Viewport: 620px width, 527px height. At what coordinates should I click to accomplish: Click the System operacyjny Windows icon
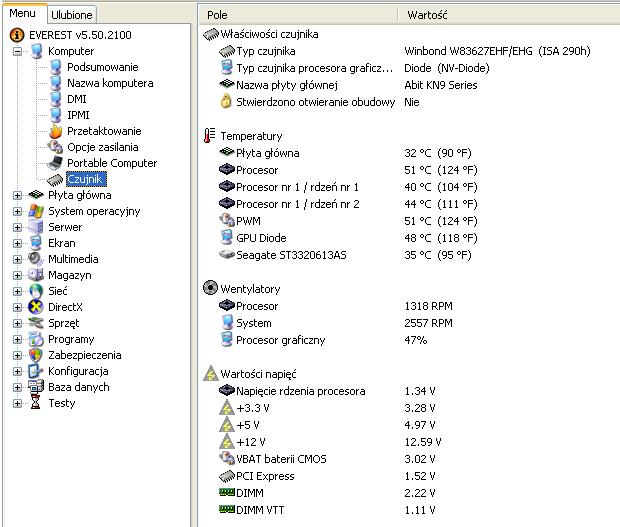click(36, 211)
